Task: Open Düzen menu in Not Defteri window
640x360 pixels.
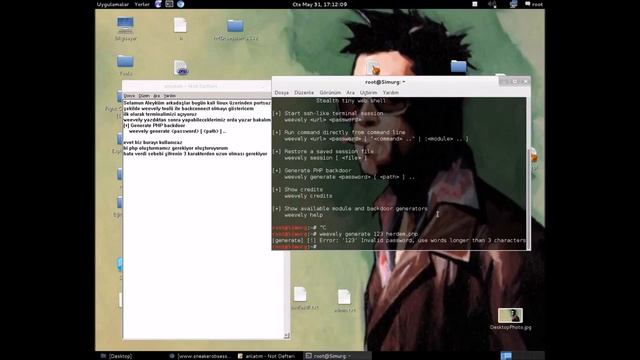Action: click(144, 96)
